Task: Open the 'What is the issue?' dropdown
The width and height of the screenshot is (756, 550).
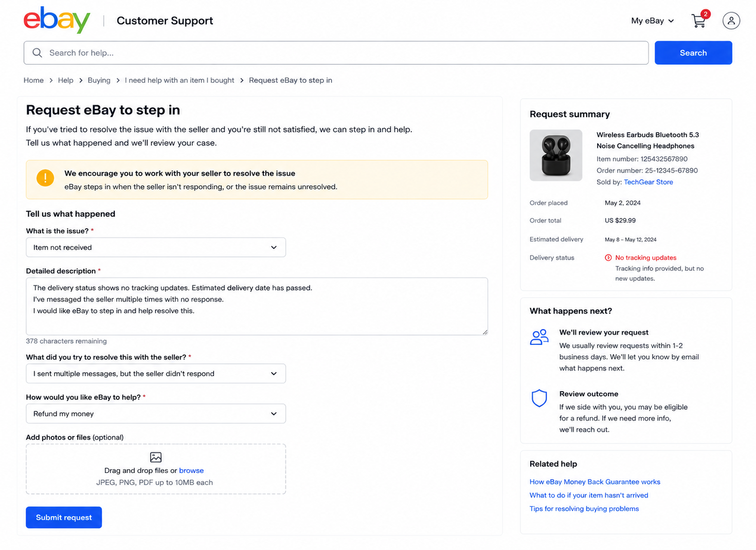Action: click(156, 247)
